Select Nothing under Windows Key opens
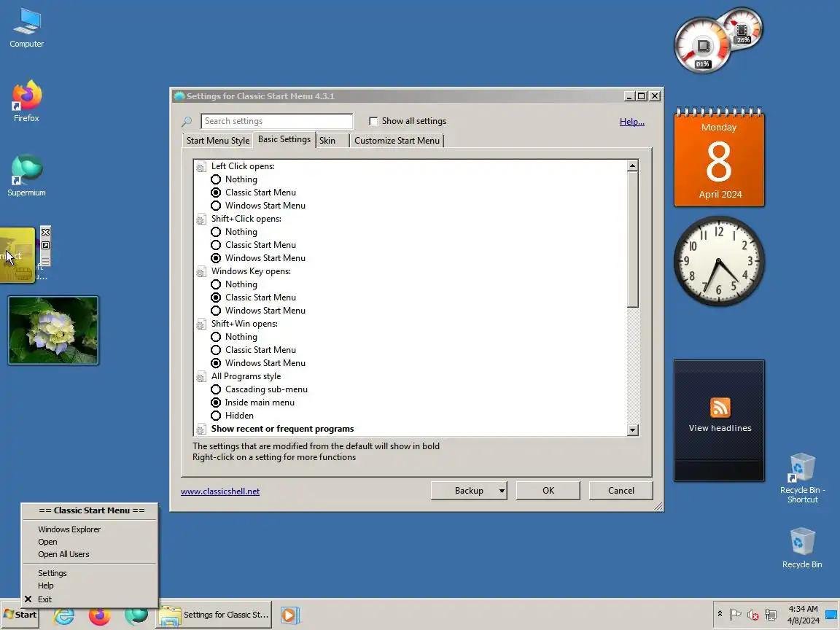Screen dimensions: 840x630 (x=216, y=284)
